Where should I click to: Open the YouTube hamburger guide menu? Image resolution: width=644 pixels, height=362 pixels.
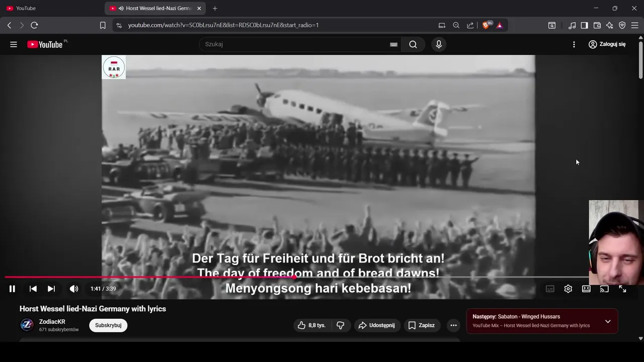[14, 44]
